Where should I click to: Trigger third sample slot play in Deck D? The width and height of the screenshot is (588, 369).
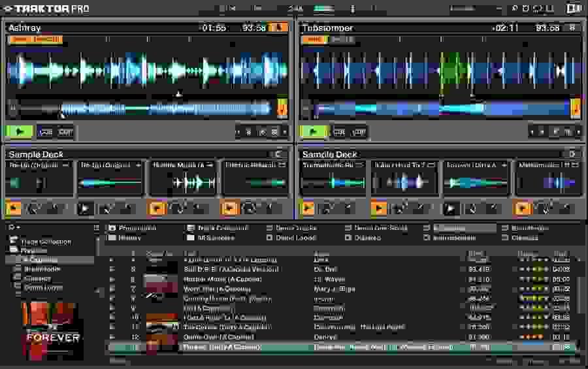pos(451,208)
